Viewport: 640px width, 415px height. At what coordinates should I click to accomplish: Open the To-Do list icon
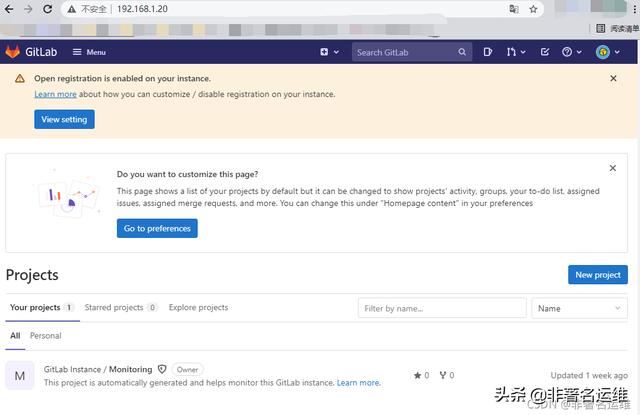point(544,52)
